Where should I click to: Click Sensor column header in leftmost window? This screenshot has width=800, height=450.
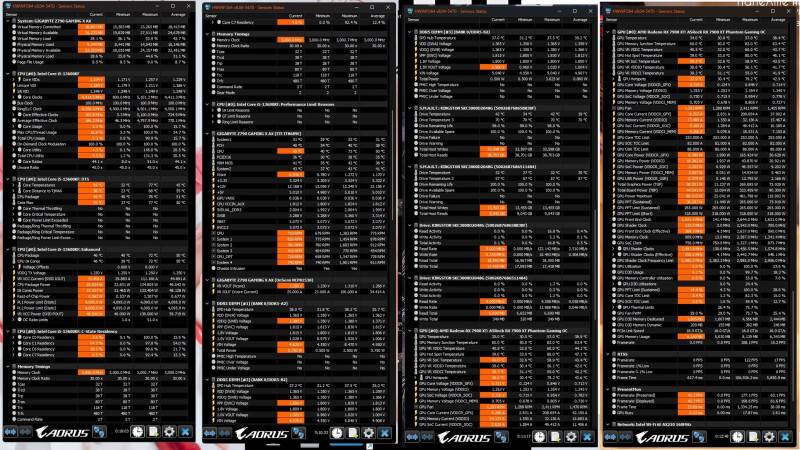click(x=10, y=15)
